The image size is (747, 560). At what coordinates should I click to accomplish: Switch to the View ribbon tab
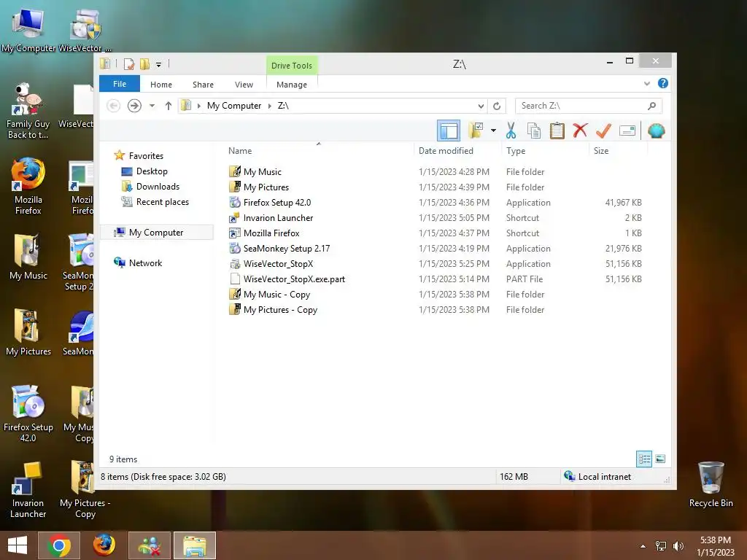tap(244, 85)
